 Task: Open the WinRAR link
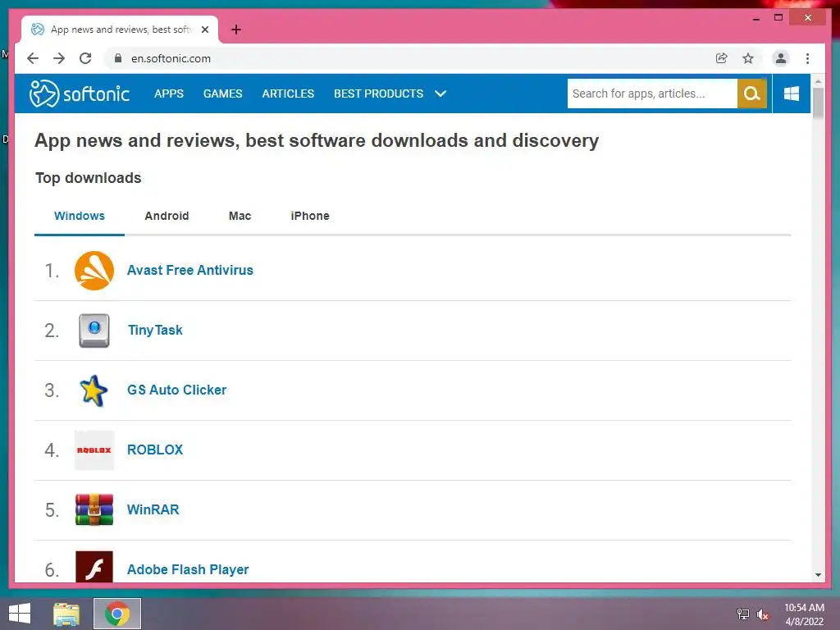click(153, 509)
